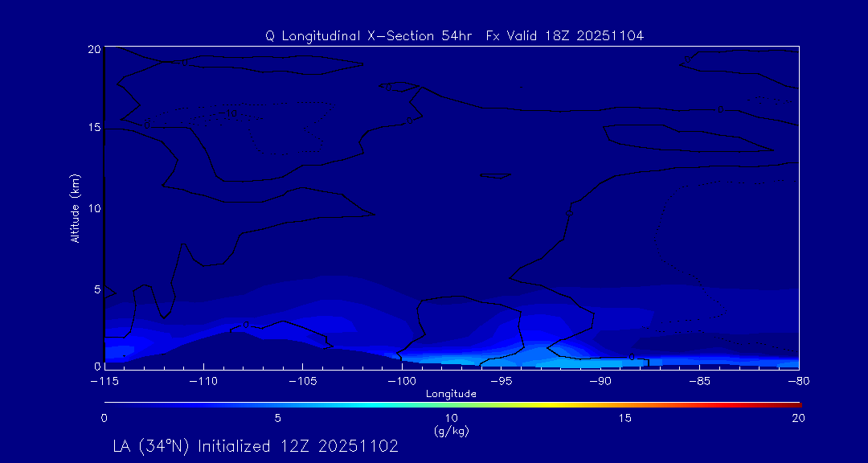Click the colorbar at the 5 g/kg cyan region
The width and height of the screenshot is (868, 463).
(x=278, y=404)
